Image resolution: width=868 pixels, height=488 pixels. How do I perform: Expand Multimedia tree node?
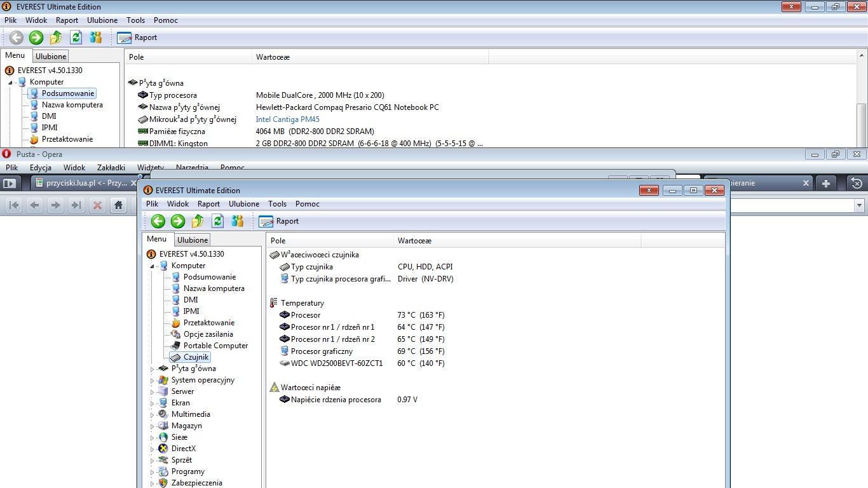tap(153, 415)
